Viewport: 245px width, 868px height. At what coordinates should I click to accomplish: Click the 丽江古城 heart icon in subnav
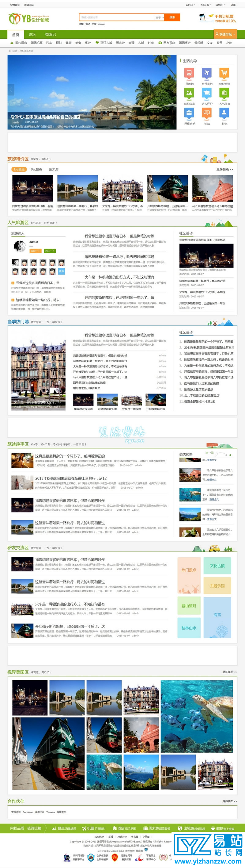[x=97, y=43]
